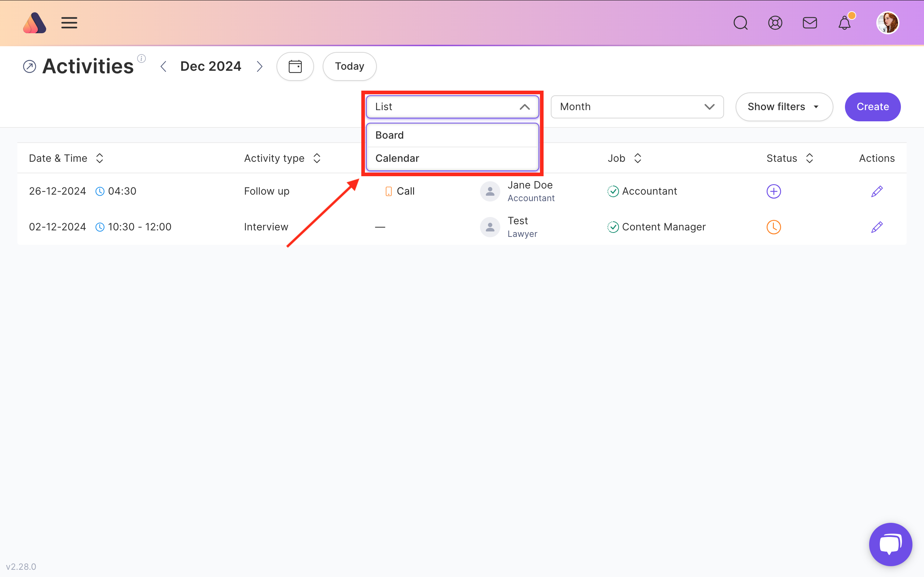Image resolution: width=924 pixels, height=577 pixels.
Task: Click the 02-12-2024 date cell
Action: coord(58,227)
